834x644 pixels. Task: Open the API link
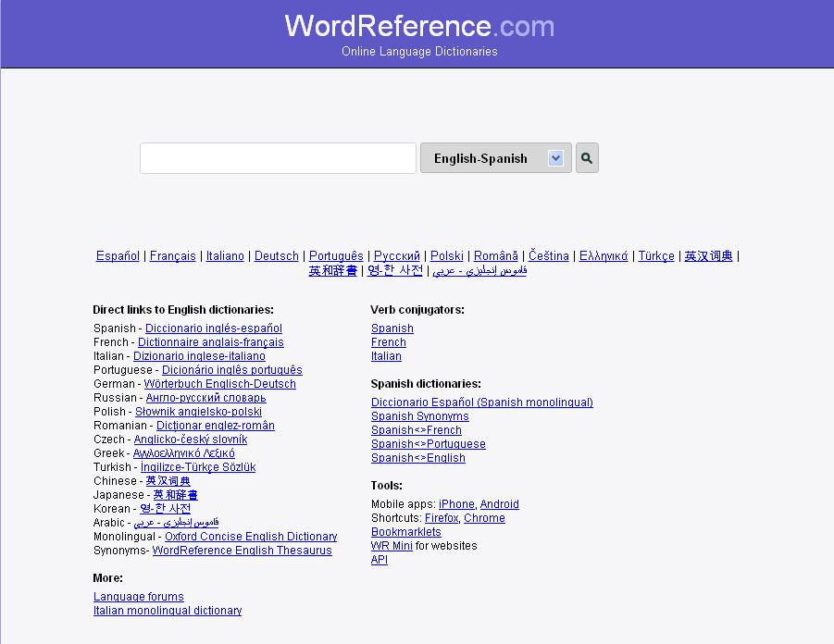coord(380,560)
